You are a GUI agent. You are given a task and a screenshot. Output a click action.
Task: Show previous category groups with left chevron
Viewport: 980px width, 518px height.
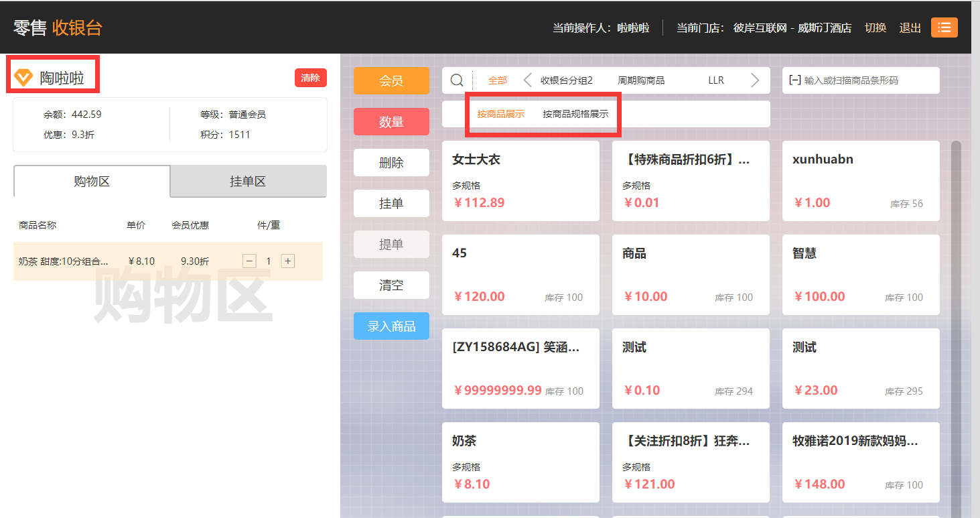coord(527,80)
